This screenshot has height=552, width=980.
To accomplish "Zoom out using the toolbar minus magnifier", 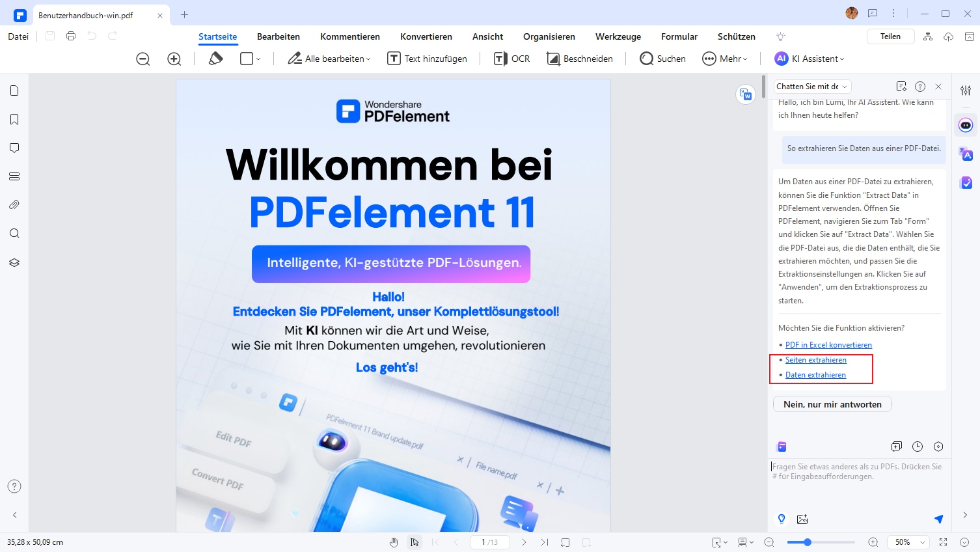I will [143, 59].
